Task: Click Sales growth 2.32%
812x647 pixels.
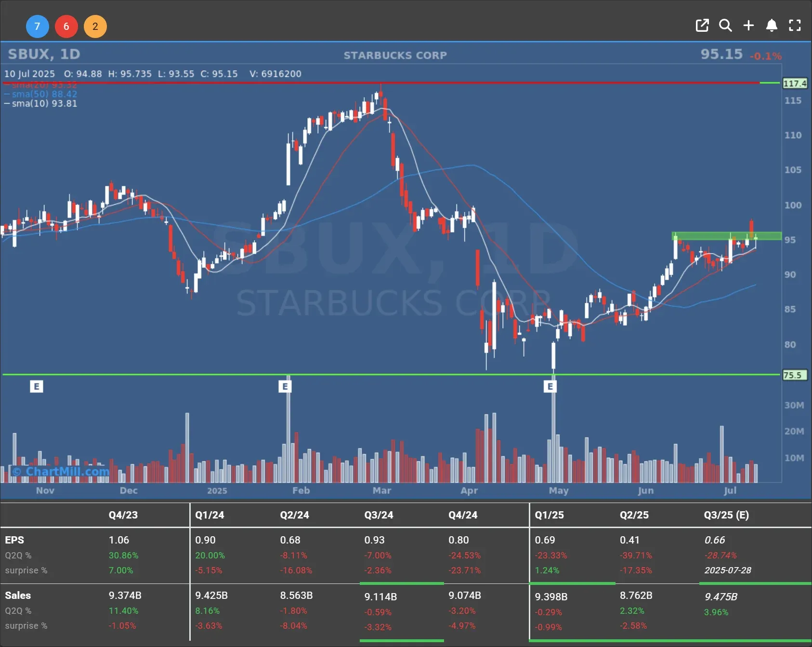Action: click(x=632, y=610)
